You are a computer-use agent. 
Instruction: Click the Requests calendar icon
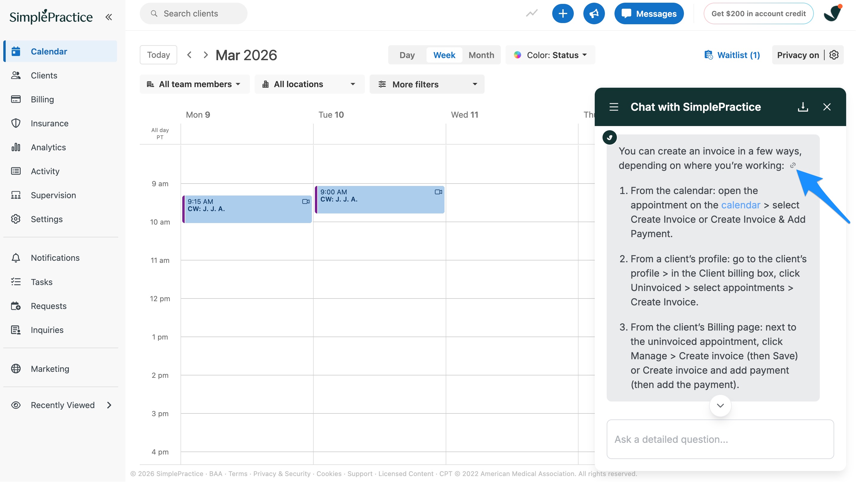pos(16,306)
